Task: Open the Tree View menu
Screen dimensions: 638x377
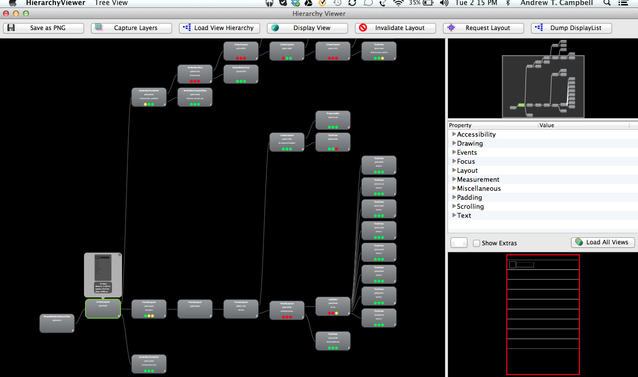Action: [111, 3]
